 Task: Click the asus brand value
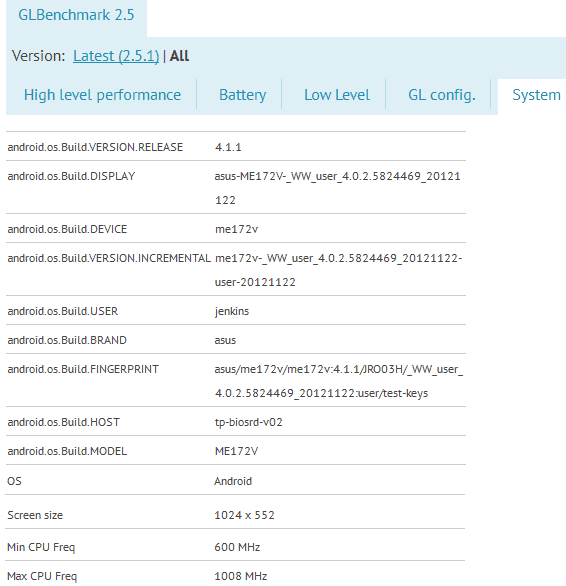click(x=225, y=340)
